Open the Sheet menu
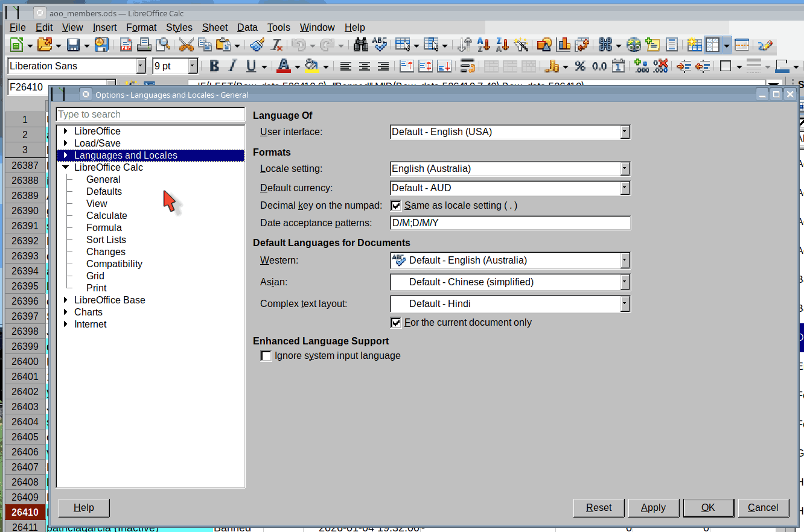Viewport: 804px width, 532px height. (x=215, y=27)
